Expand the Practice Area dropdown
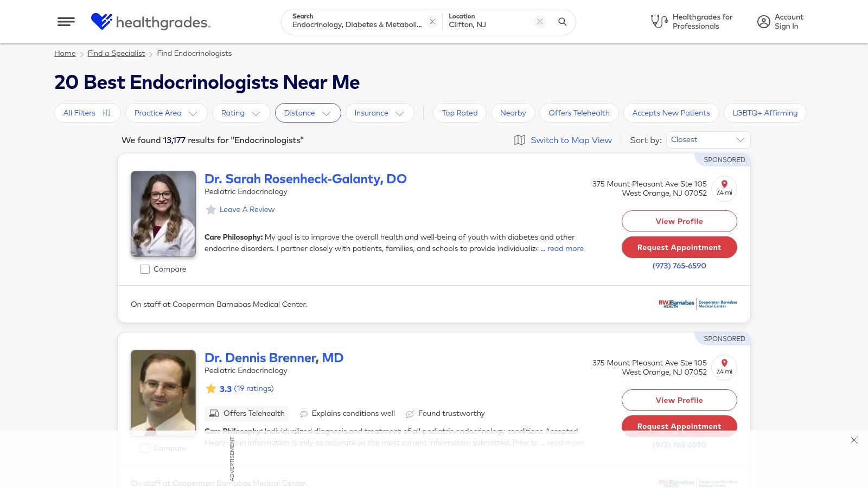The width and height of the screenshot is (868, 488). tap(166, 113)
